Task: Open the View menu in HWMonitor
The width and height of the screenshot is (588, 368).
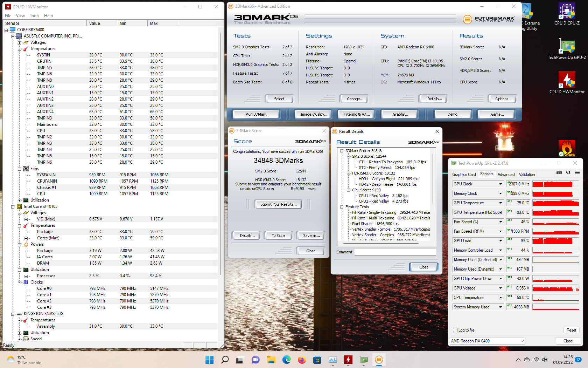Action: point(20,16)
